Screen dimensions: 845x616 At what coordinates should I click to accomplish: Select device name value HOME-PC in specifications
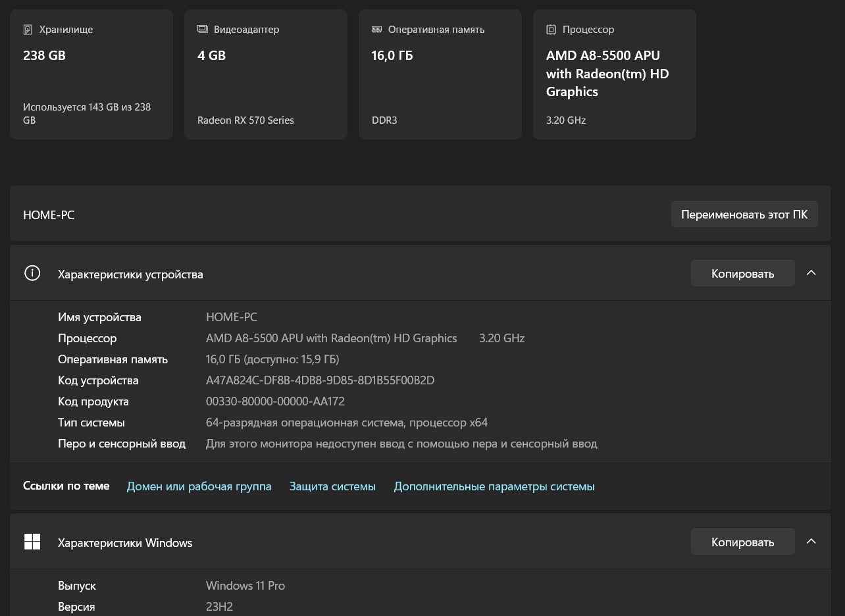click(x=232, y=317)
